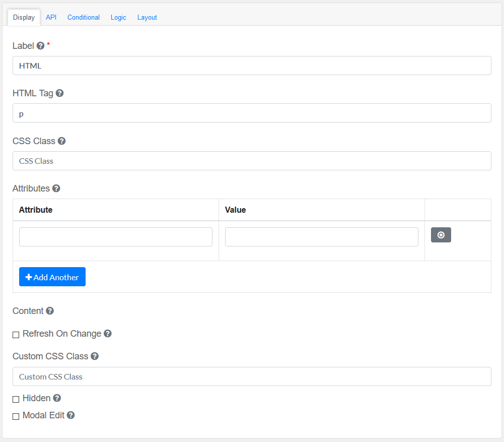
Task: Click the Modal Edit help icon
Action: pyautogui.click(x=71, y=415)
